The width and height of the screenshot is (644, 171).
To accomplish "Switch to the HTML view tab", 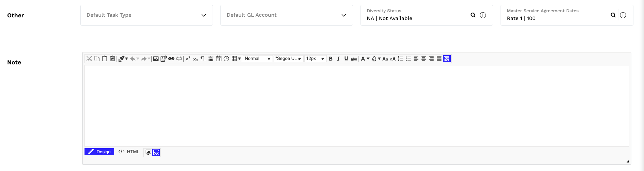I will coord(129,152).
